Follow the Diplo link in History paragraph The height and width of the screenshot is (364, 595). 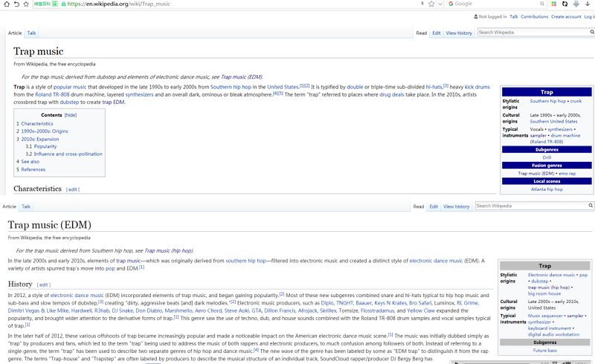[327, 303]
